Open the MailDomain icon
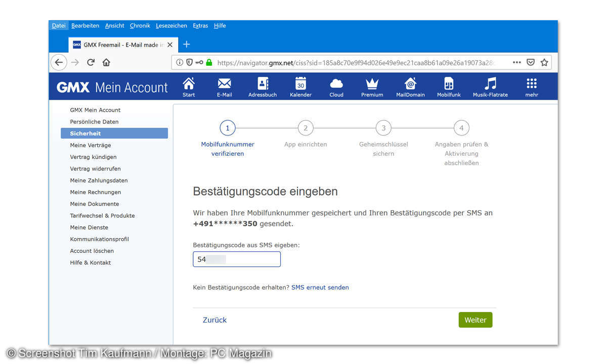 tap(410, 83)
